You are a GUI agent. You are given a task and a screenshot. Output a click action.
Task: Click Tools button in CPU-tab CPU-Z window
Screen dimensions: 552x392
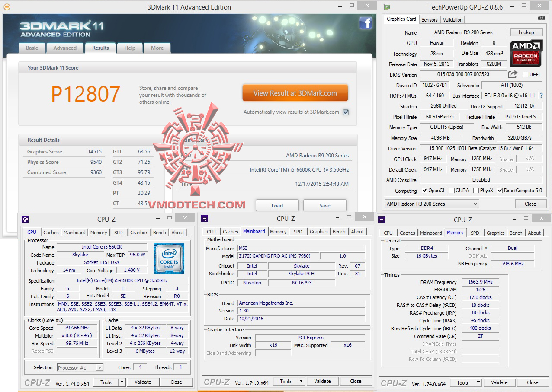(x=106, y=382)
